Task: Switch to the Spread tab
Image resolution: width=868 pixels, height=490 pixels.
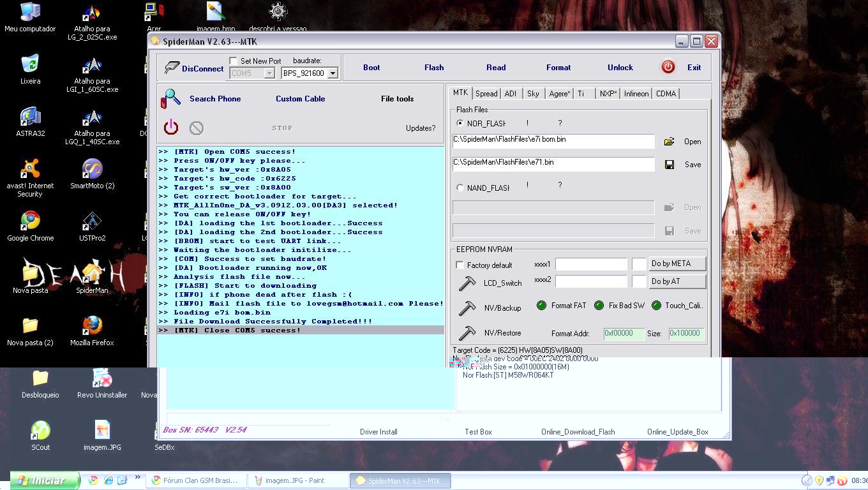Action: (x=486, y=94)
